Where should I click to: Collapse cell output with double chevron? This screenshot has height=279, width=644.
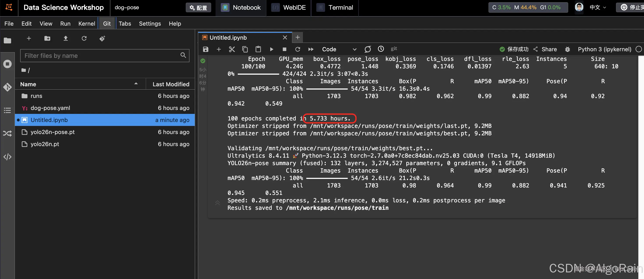(x=217, y=203)
